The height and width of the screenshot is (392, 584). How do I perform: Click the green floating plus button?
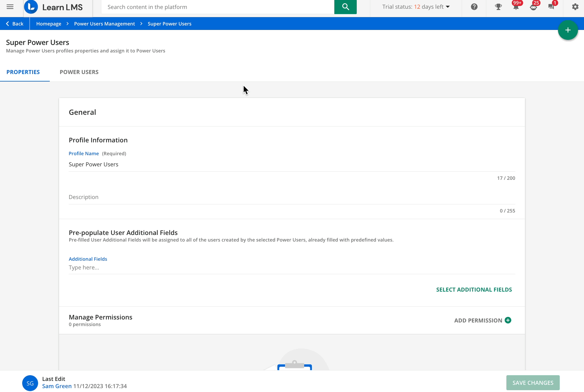568,30
